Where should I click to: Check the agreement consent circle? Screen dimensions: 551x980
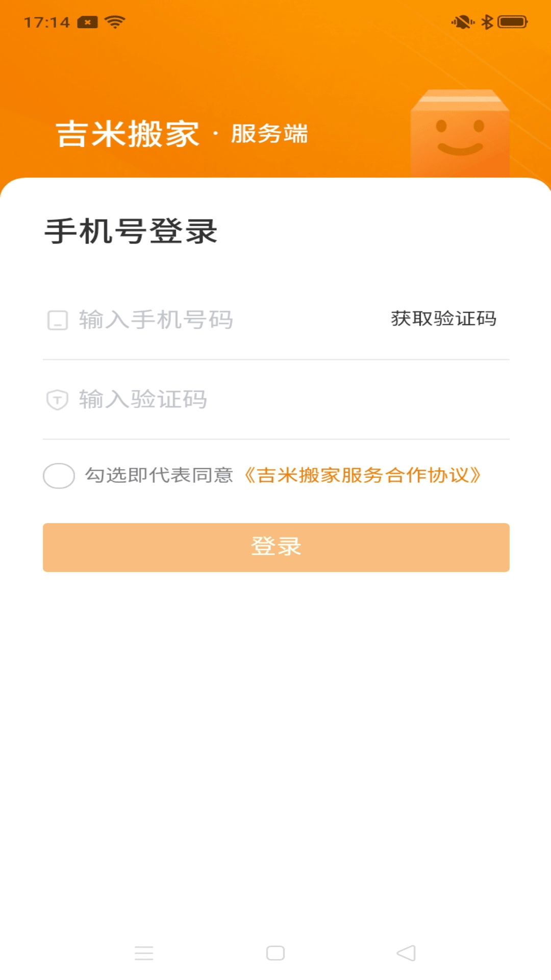[x=59, y=476]
